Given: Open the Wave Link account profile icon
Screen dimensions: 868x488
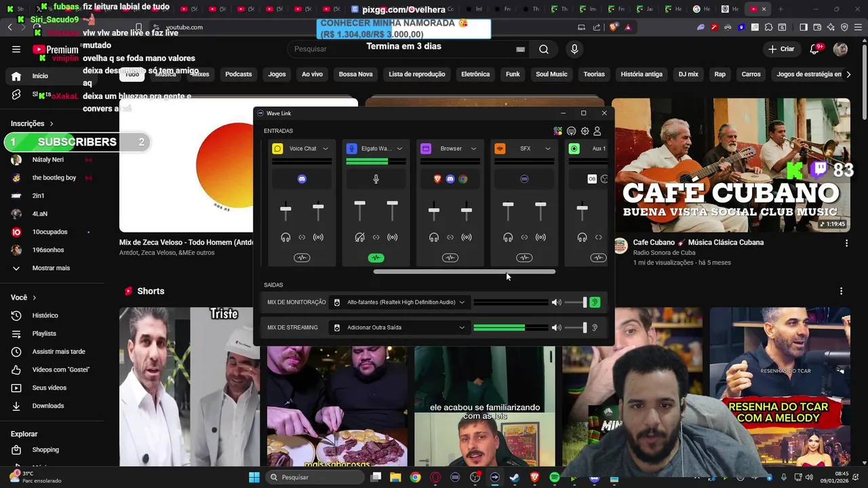Looking at the screenshot, I should pos(597,131).
